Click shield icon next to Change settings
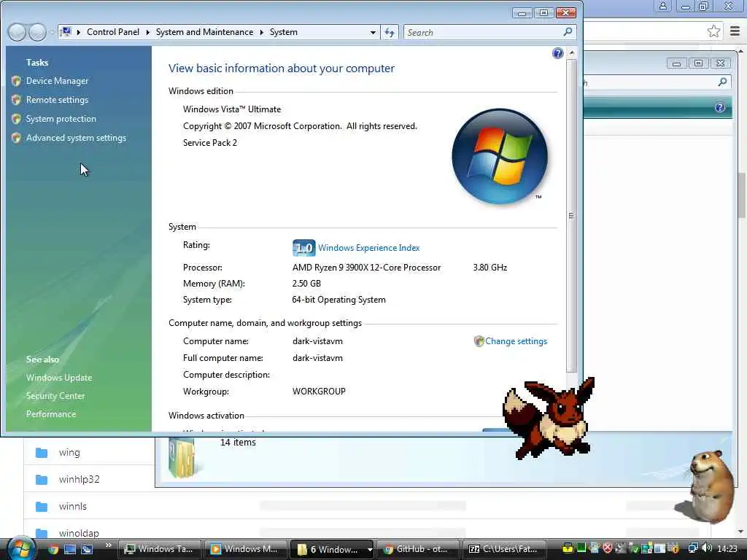This screenshot has height=560, width=747. click(x=479, y=341)
